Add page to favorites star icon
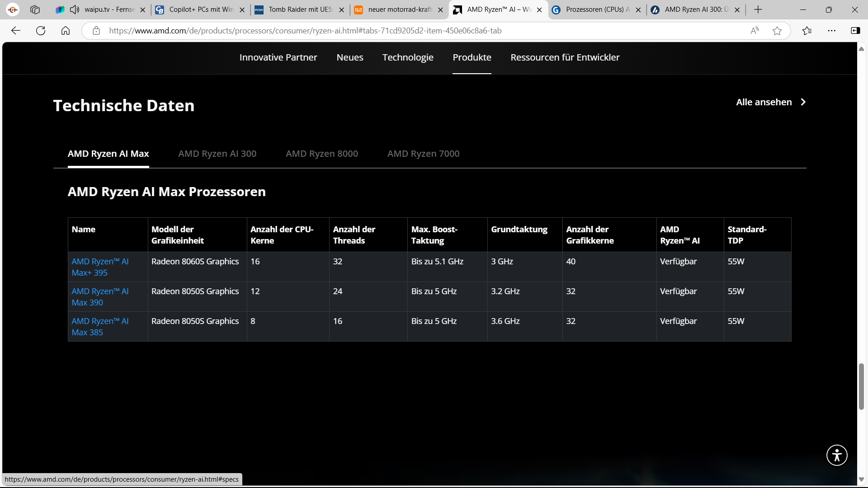Image resolution: width=868 pixels, height=488 pixels. click(x=777, y=31)
